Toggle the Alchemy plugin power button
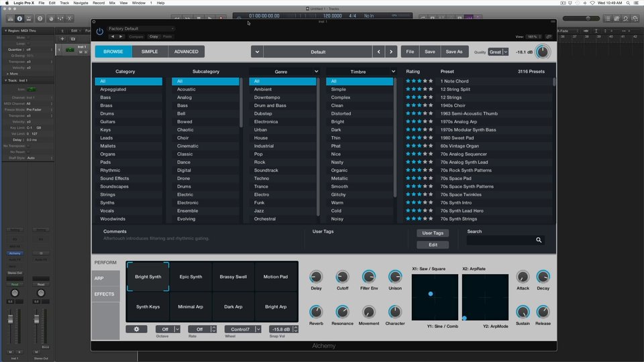 tap(99, 32)
